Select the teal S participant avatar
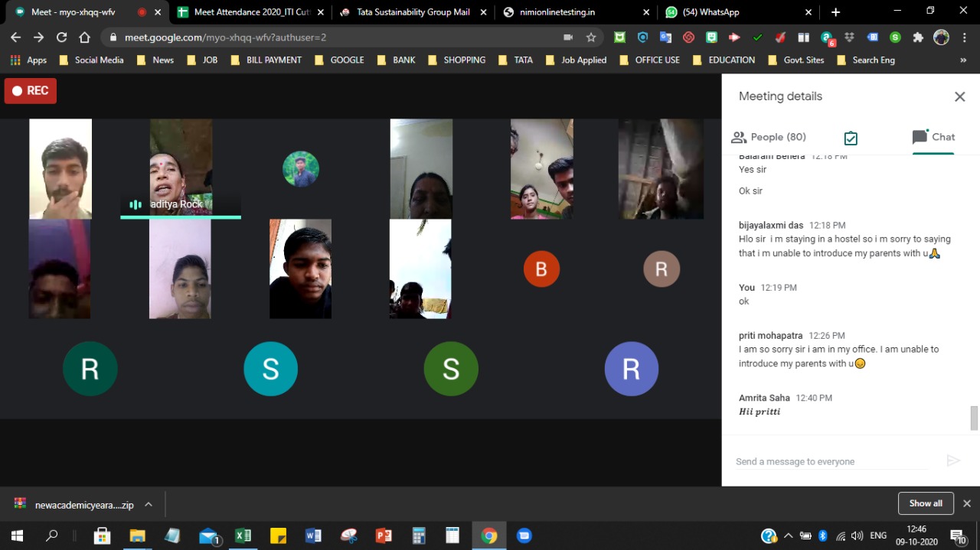The image size is (980, 550). click(x=270, y=369)
